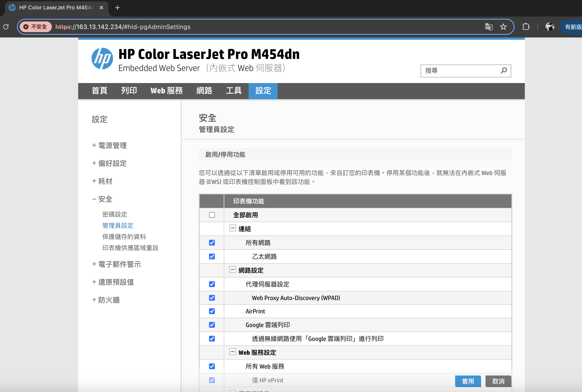Uncheck the 乙太網路 checkbox
582x392 pixels.
click(212, 256)
